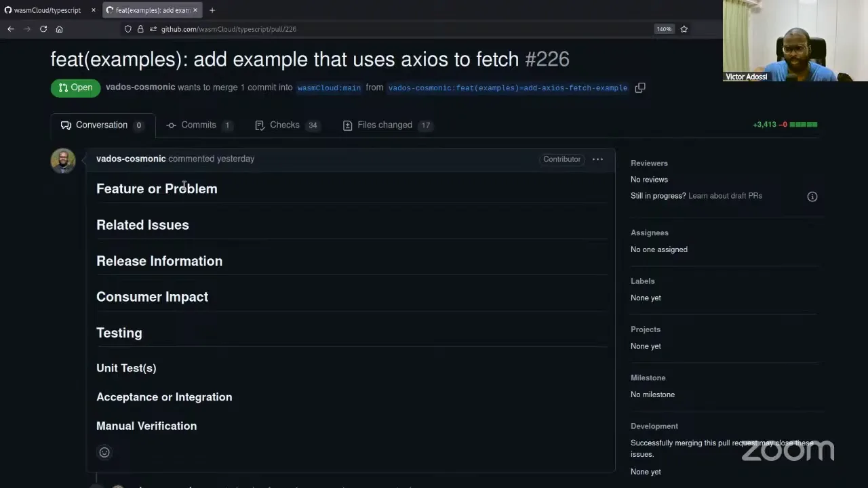Open vados-cosmonic profile link near merge text

coord(140,87)
